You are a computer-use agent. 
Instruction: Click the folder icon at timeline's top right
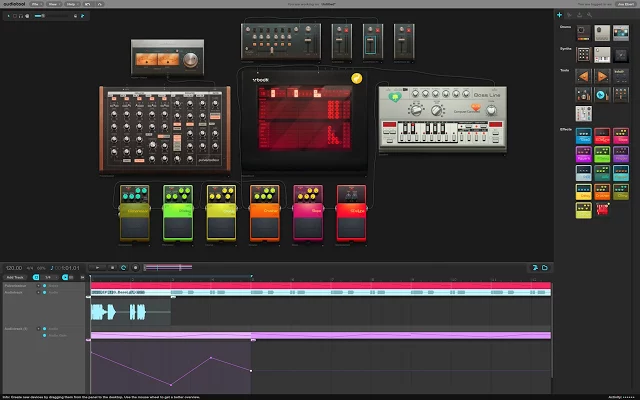[x=544, y=268]
